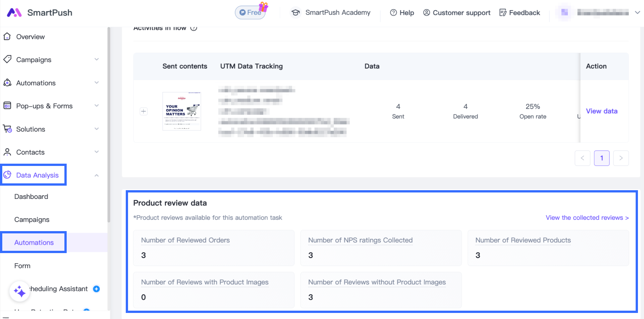Screen dimensions: 644x319
Task: Expand the Campaigns sidebar menu chevron
Action: 97,59
